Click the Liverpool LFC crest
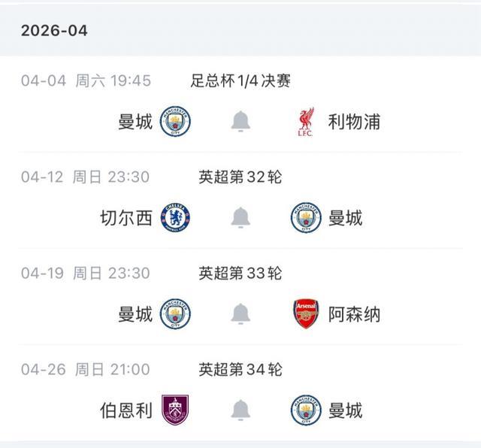The width and height of the screenshot is (481, 448). [x=306, y=121]
